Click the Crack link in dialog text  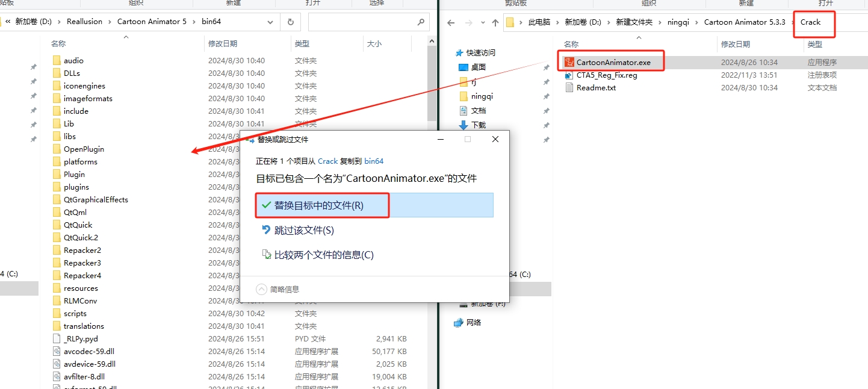pyautogui.click(x=327, y=161)
